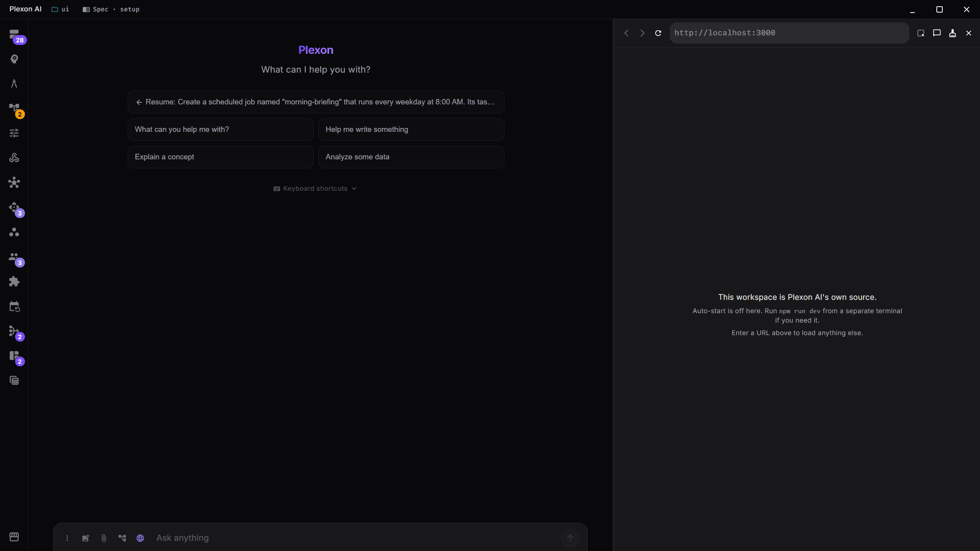
Task: Toggle the purple globe web search icon
Action: pyautogui.click(x=140, y=538)
